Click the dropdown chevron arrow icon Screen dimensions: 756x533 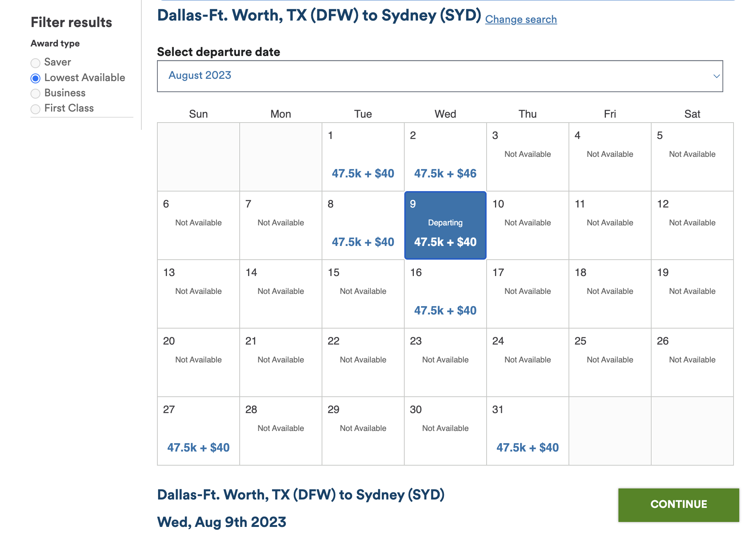716,76
